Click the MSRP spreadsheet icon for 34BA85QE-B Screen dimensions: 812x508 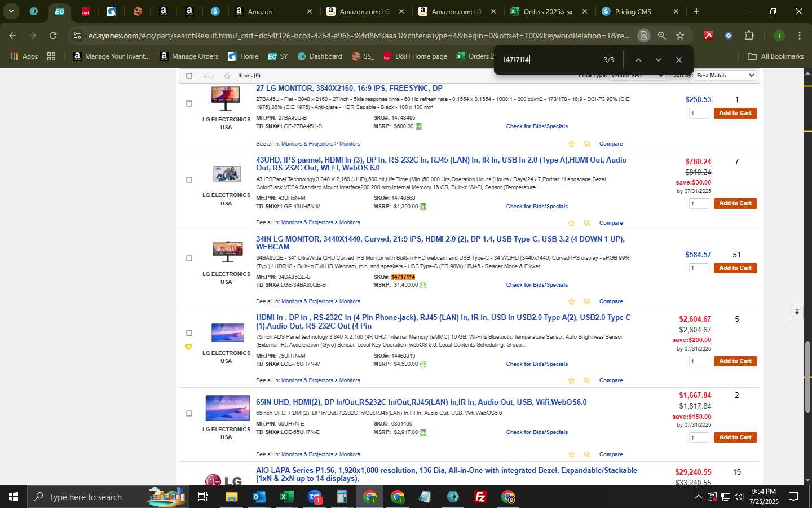(x=423, y=285)
